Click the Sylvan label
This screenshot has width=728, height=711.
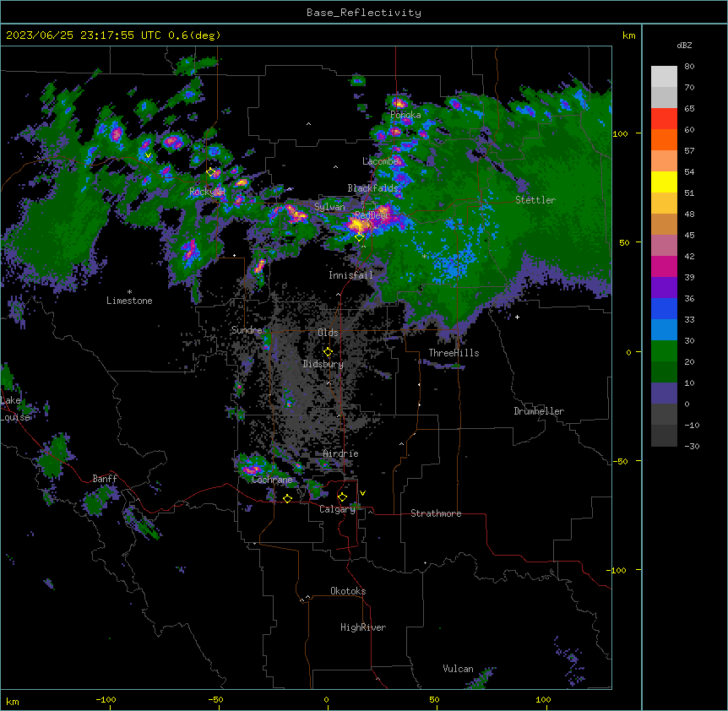329,207
